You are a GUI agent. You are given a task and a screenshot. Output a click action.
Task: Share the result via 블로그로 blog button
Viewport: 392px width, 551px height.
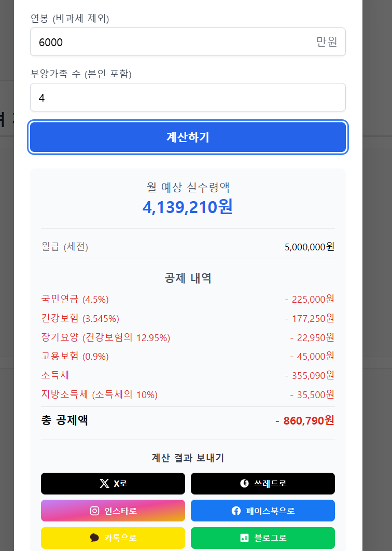(x=262, y=538)
